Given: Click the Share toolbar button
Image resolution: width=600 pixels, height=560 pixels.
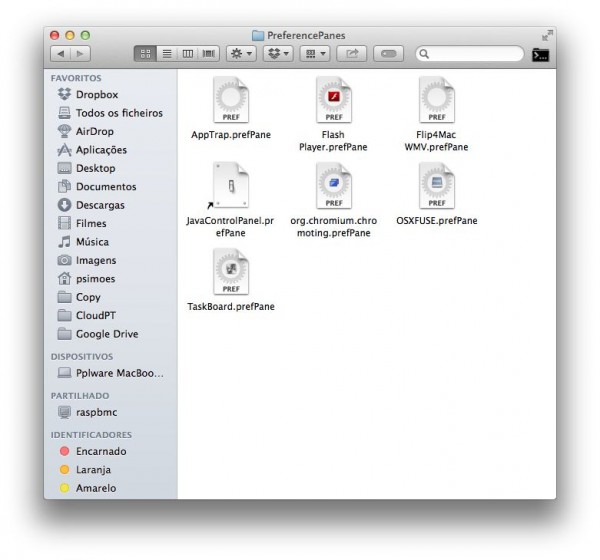Looking at the screenshot, I should (x=352, y=54).
